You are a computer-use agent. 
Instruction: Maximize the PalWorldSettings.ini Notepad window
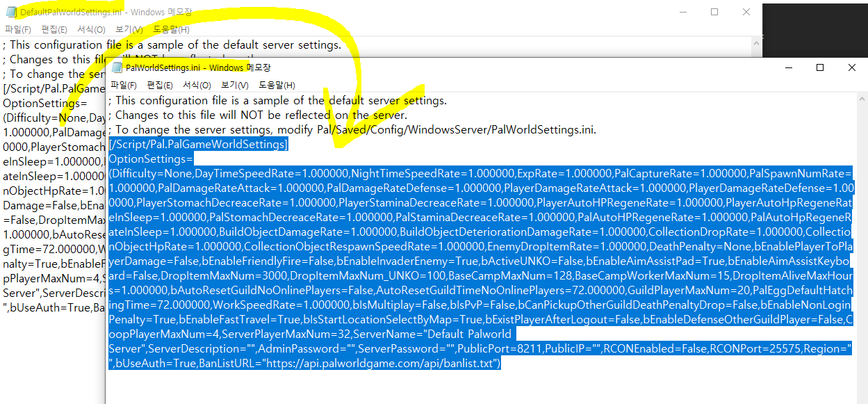pos(820,67)
